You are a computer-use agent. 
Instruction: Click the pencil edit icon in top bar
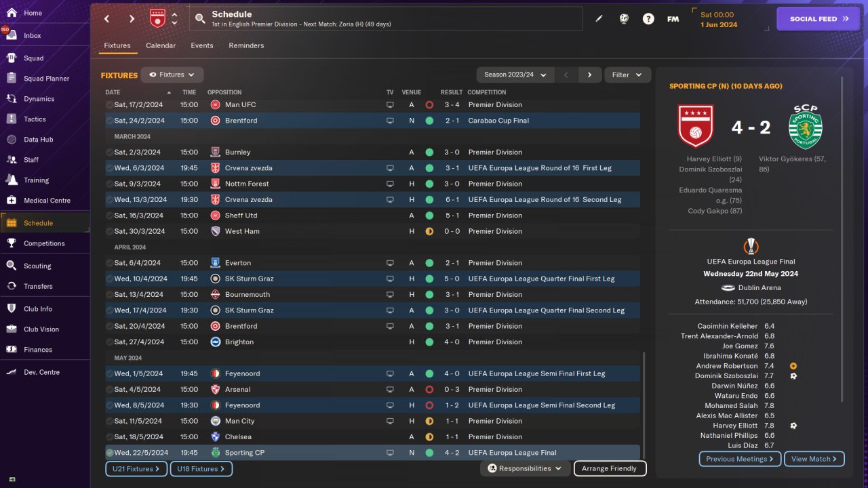(599, 19)
